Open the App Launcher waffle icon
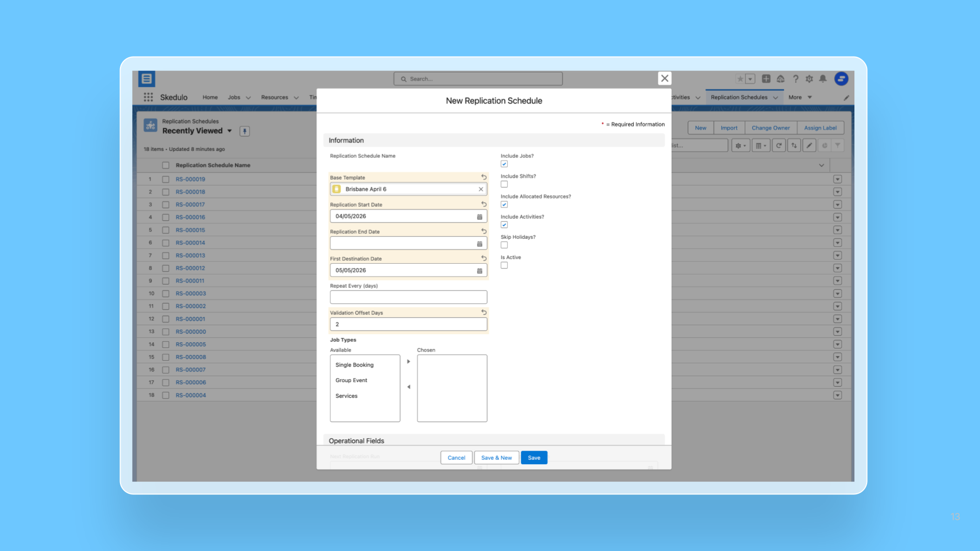The width and height of the screenshot is (980, 551). tap(148, 97)
